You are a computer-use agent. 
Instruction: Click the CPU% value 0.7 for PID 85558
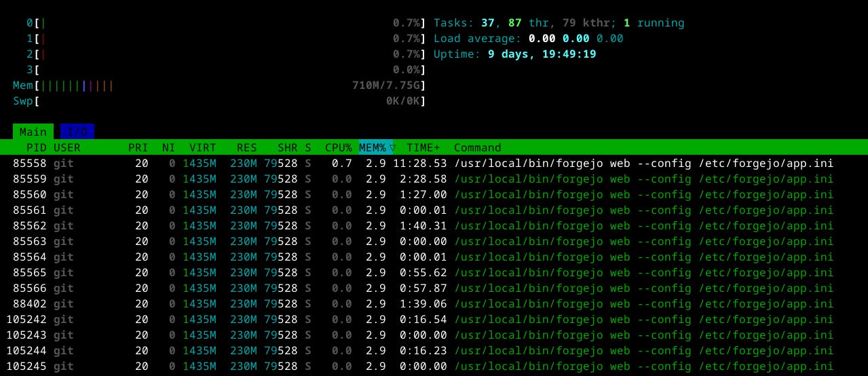point(341,163)
